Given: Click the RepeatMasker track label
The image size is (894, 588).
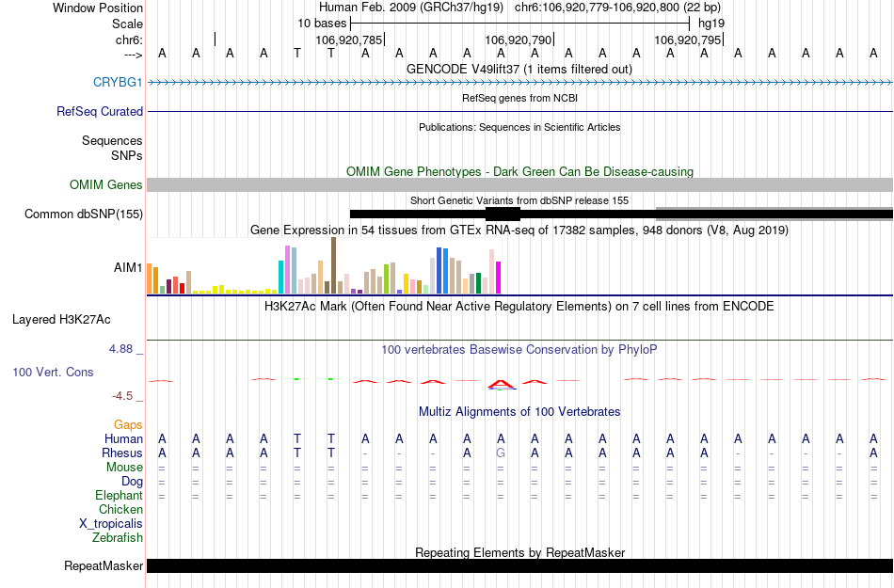Looking at the screenshot, I should pos(104,566).
